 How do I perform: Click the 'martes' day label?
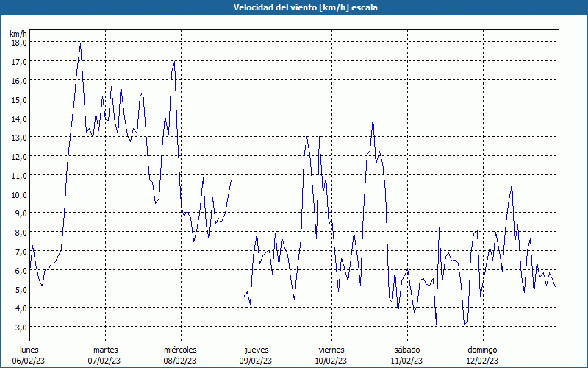click(105, 350)
